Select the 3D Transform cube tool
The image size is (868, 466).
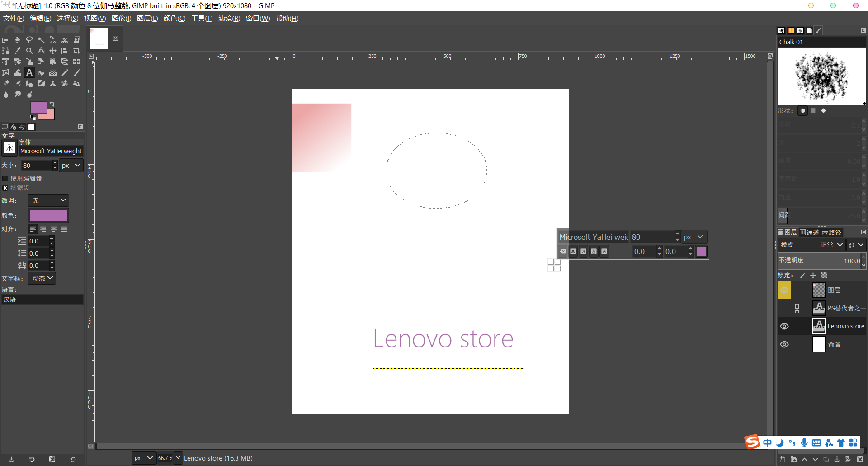(x=65, y=61)
